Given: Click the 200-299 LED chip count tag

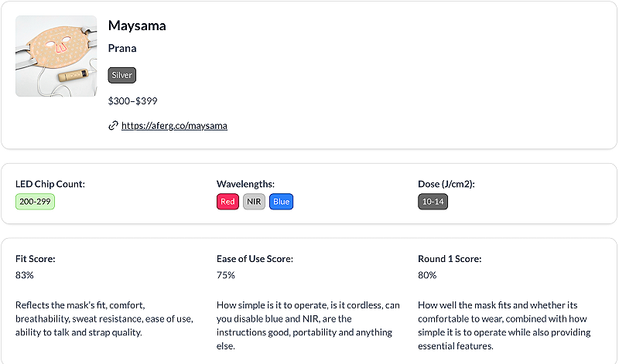Looking at the screenshot, I should (35, 202).
